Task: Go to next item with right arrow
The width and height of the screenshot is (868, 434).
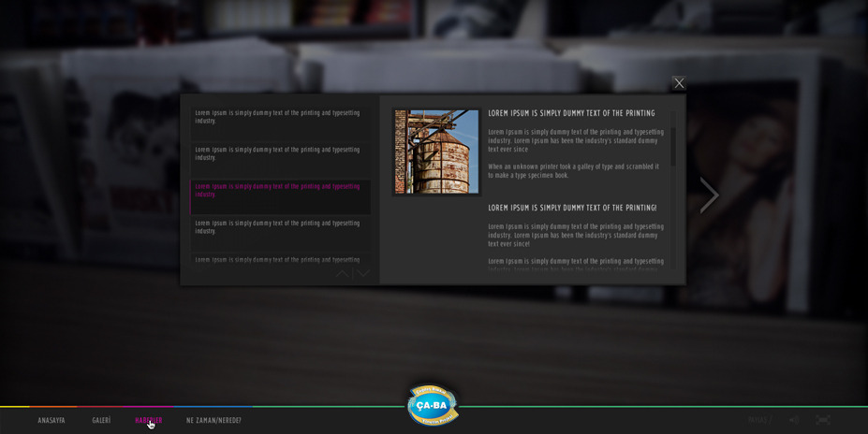Action: pyautogui.click(x=709, y=195)
